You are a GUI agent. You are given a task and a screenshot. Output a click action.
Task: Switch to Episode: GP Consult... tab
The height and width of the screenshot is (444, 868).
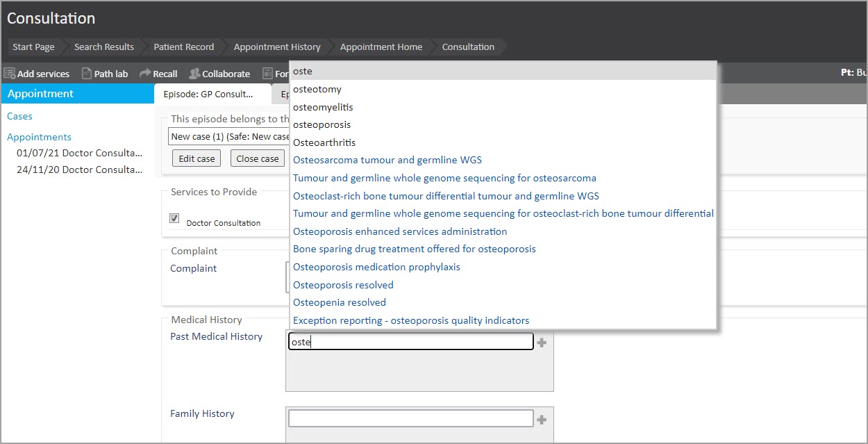208,94
